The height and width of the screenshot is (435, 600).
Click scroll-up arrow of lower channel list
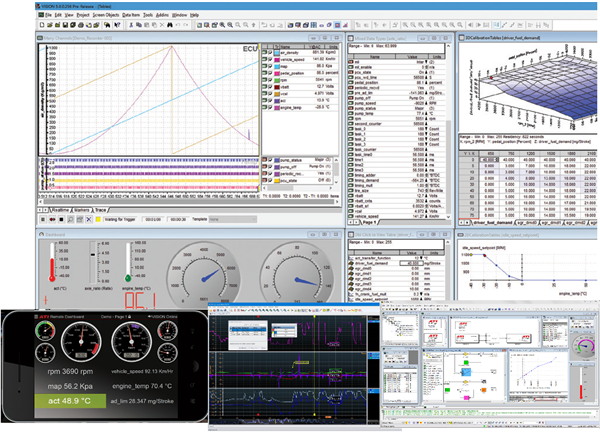point(336,160)
